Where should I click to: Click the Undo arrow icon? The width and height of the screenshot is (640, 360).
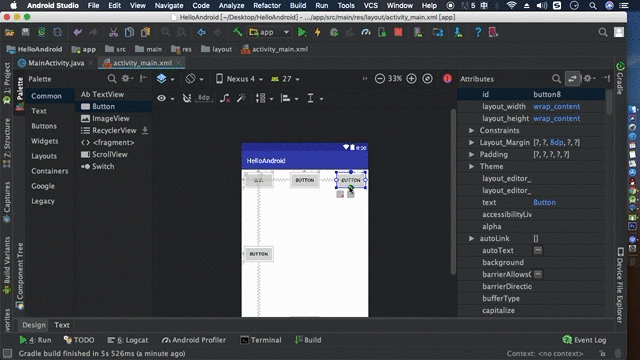click(x=78, y=32)
